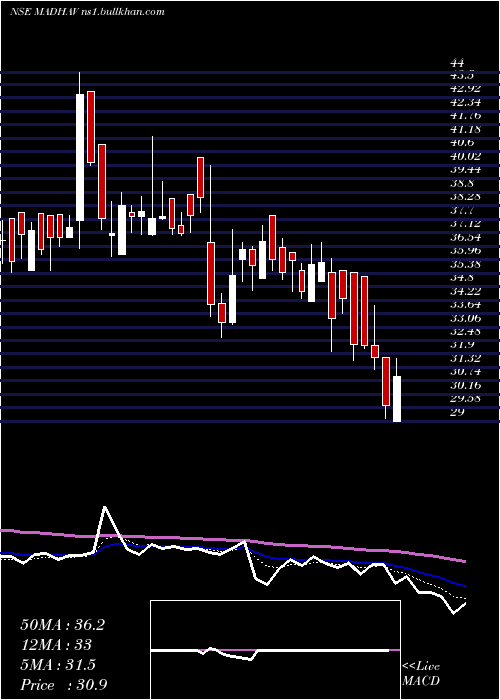Select the 30.16 price axis label
This screenshot has height=700, width=500.
point(465,385)
